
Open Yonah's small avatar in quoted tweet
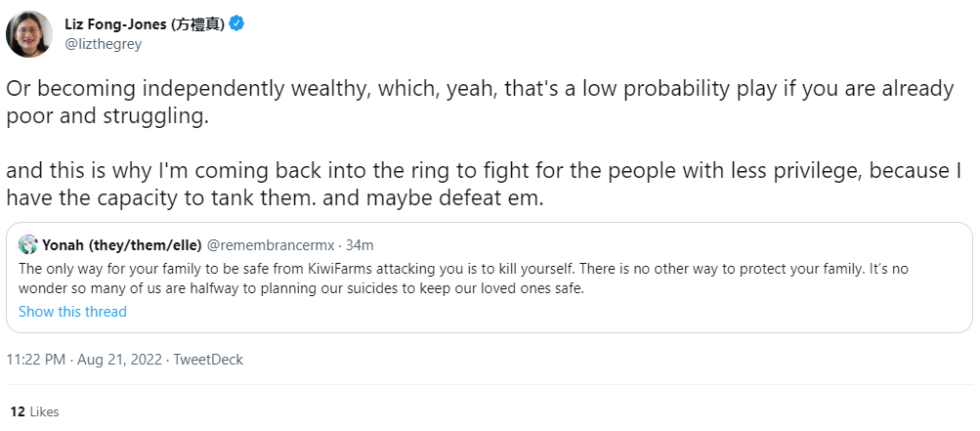coord(28,244)
